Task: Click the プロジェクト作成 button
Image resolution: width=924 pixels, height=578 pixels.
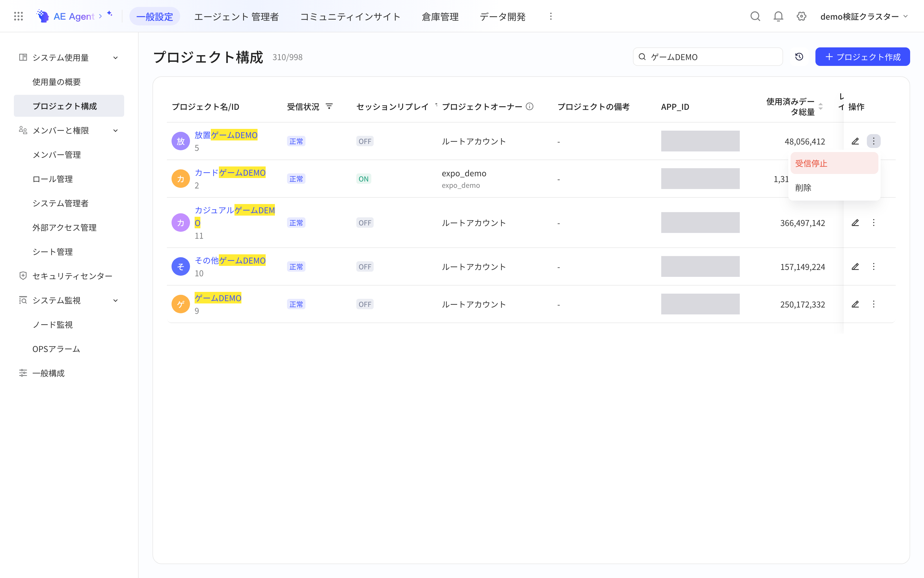Action: point(862,57)
